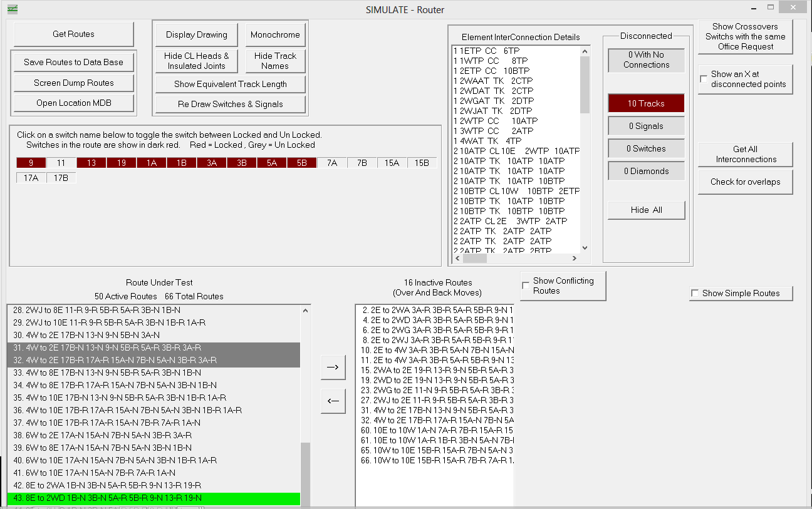This screenshot has width=812, height=509.
Task: Switch the drawing to Monochrome
Action: pyautogui.click(x=274, y=34)
